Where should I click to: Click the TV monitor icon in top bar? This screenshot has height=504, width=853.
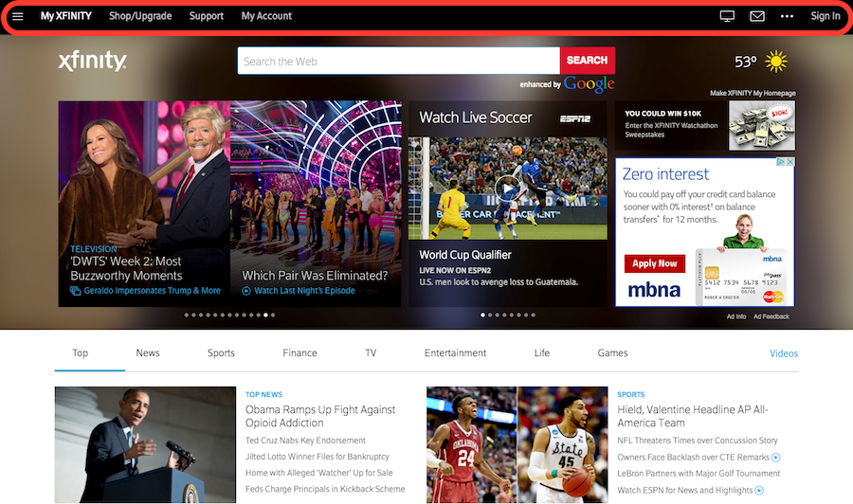point(727,16)
